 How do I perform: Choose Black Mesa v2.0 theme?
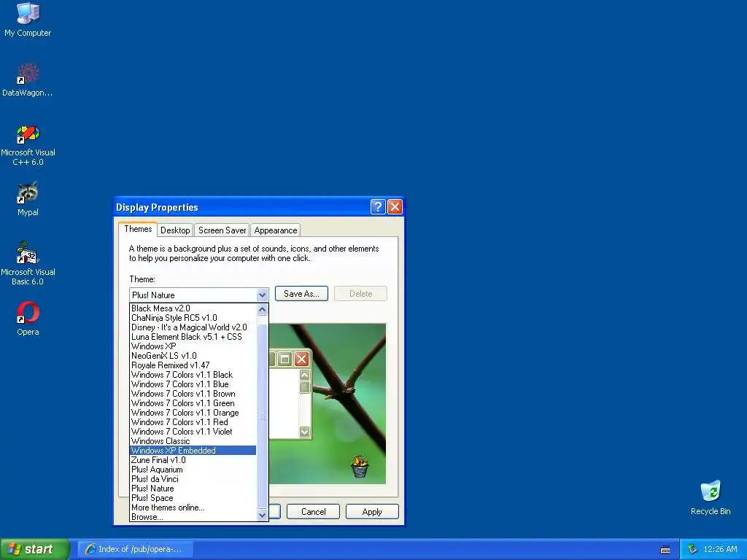coord(193,308)
